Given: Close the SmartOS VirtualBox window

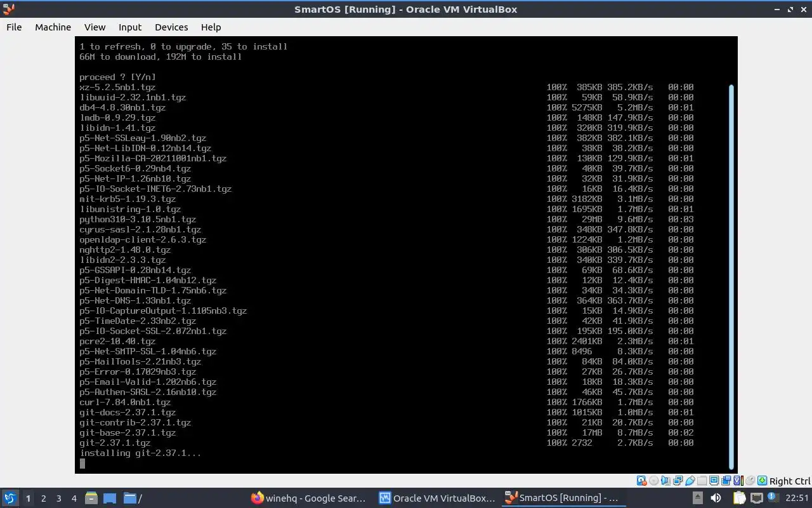Looking at the screenshot, I should coord(803,10).
